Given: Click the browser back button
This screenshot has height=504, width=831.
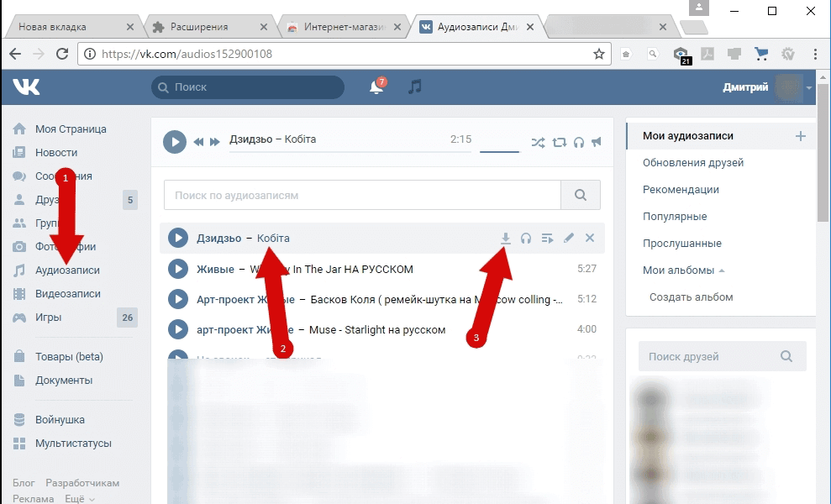Looking at the screenshot, I should [x=15, y=54].
